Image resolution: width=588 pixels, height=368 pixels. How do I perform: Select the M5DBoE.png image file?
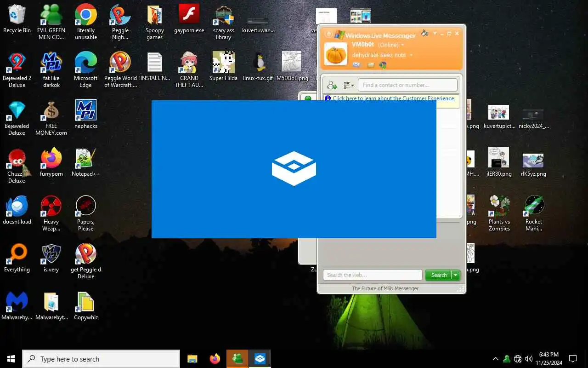click(x=292, y=67)
